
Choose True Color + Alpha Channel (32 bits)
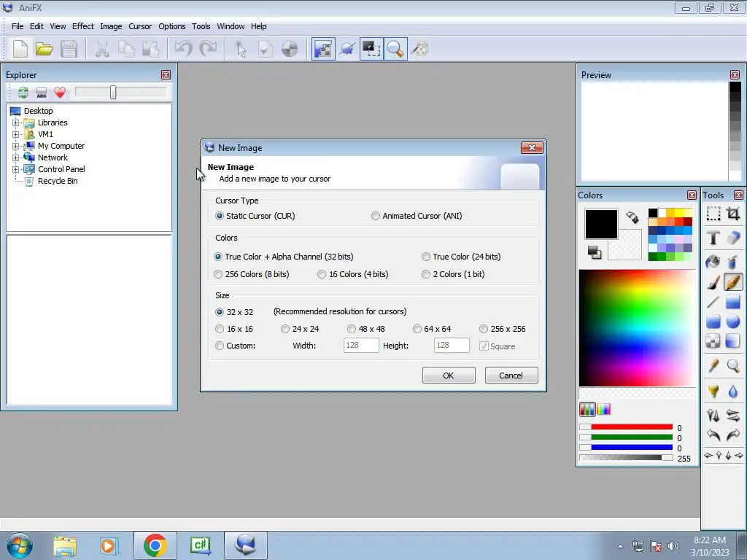(284, 257)
